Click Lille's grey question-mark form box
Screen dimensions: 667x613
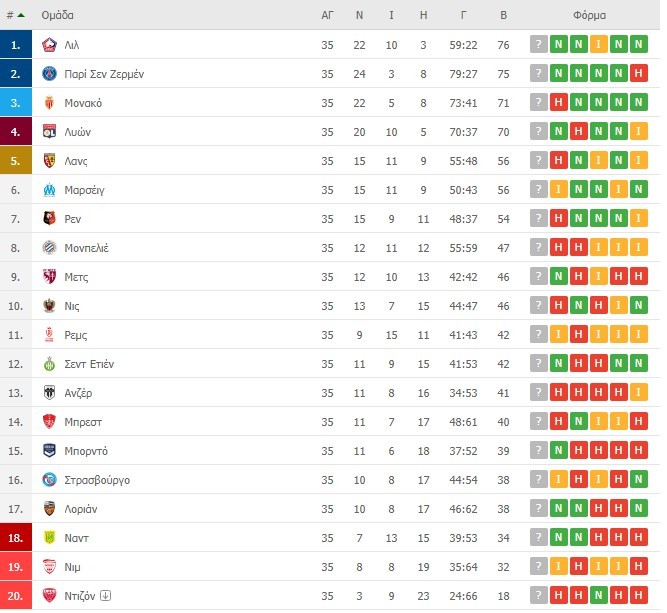pos(539,45)
